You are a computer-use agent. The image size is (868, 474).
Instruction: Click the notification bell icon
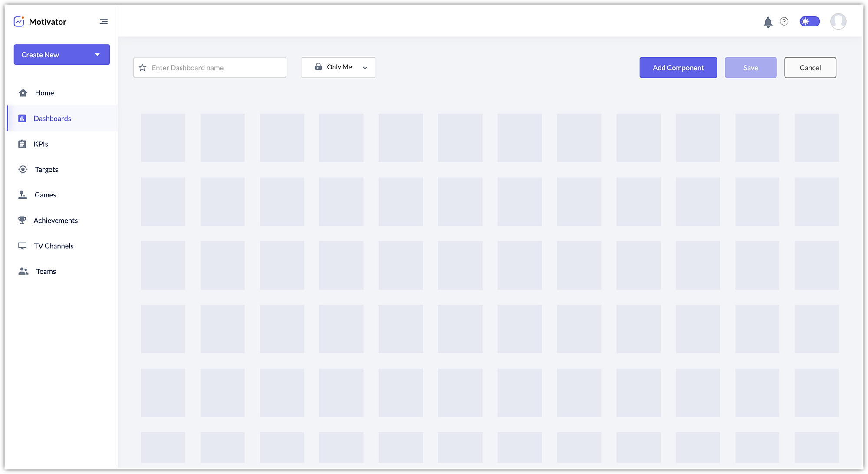[768, 22]
